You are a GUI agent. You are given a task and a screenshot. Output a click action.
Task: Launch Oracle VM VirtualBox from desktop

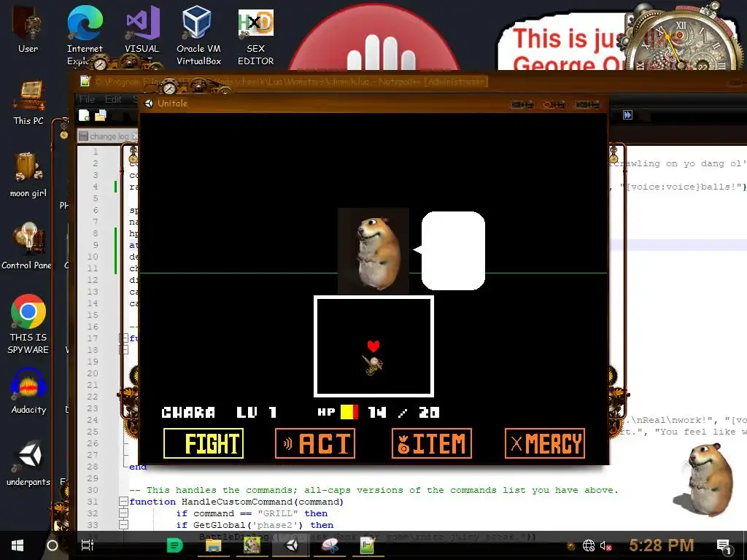coord(198,34)
